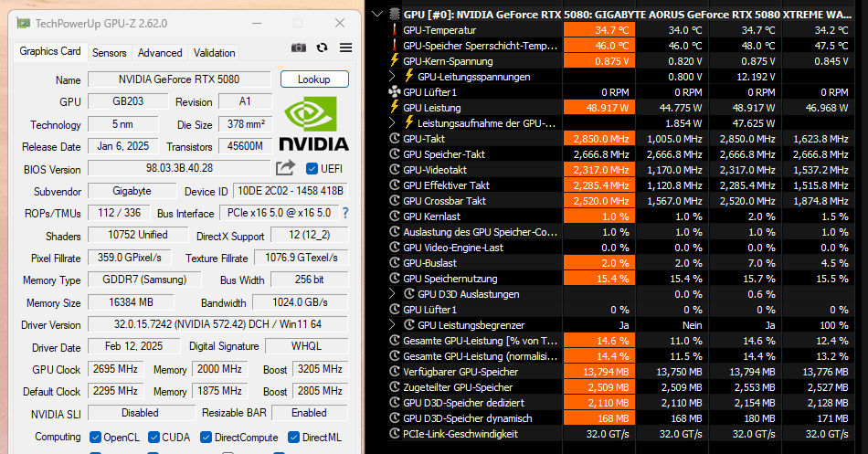
Task: Click the clock icon beside PCIe-Link-Geschwindigkeit
Action: pyautogui.click(x=395, y=434)
